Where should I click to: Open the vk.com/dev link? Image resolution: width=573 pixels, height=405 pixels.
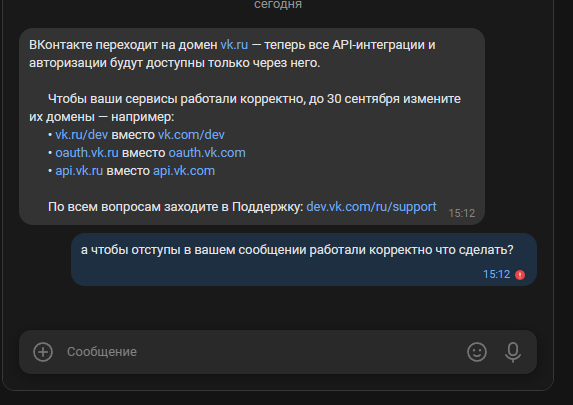tap(191, 135)
